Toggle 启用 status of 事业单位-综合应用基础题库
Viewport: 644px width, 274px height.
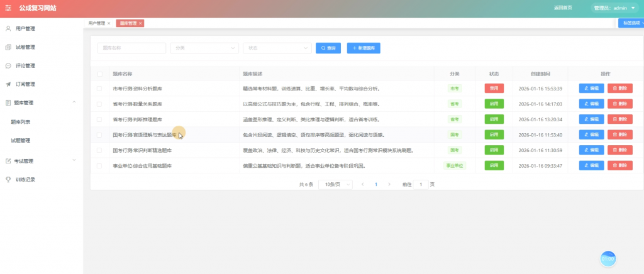tap(494, 166)
